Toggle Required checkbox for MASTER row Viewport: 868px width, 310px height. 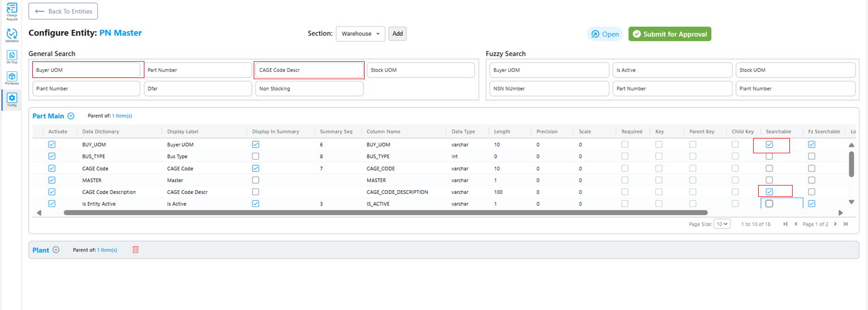click(625, 180)
